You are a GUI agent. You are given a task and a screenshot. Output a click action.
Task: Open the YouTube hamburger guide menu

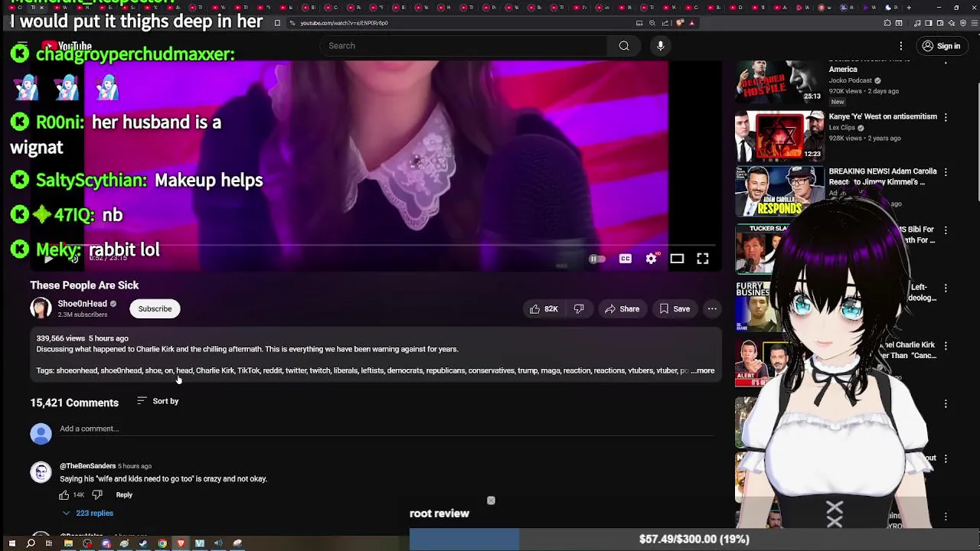click(x=21, y=46)
